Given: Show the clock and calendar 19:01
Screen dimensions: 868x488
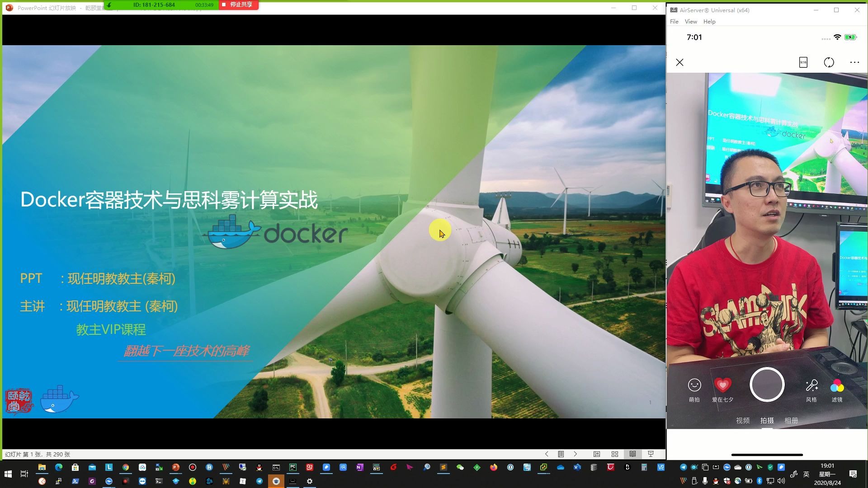Looking at the screenshot, I should coord(827,474).
